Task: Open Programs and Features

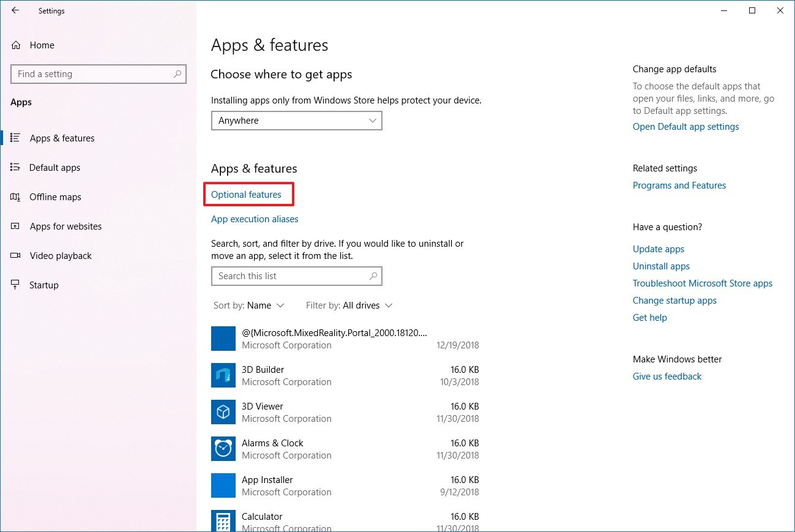Action: pyautogui.click(x=679, y=185)
